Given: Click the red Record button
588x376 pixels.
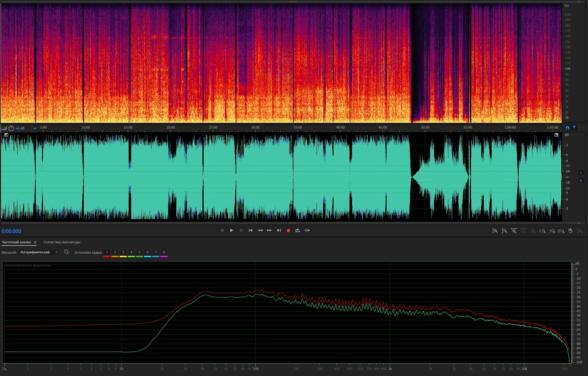Looking at the screenshot, I should (288, 230).
